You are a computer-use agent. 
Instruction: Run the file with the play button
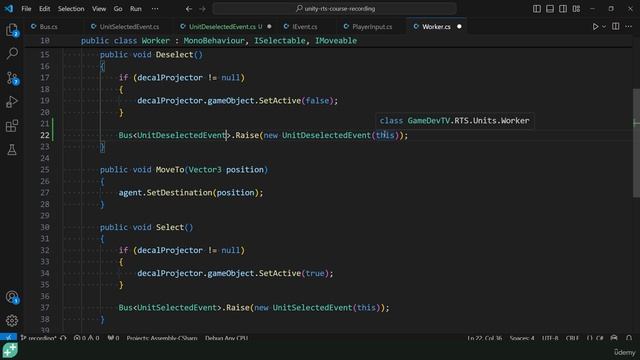[x=596, y=27]
